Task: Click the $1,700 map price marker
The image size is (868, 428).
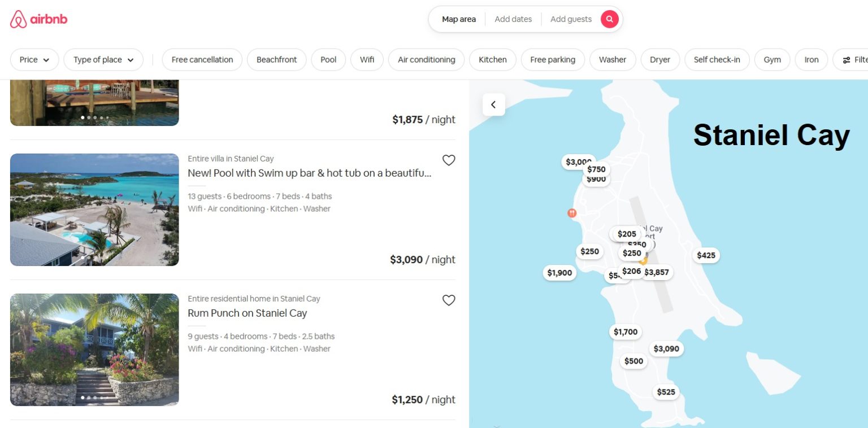Action: (x=625, y=332)
